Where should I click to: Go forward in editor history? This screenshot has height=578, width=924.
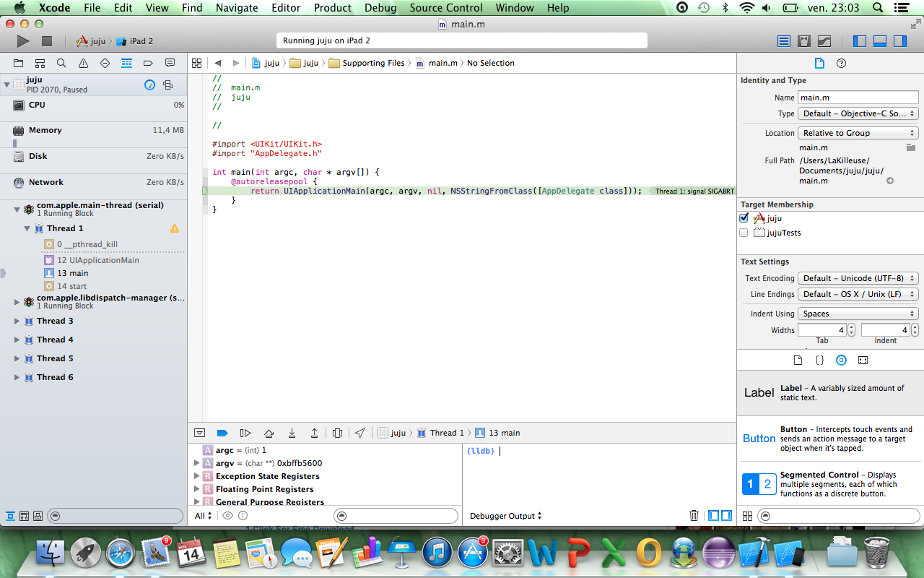tap(237, 63)
